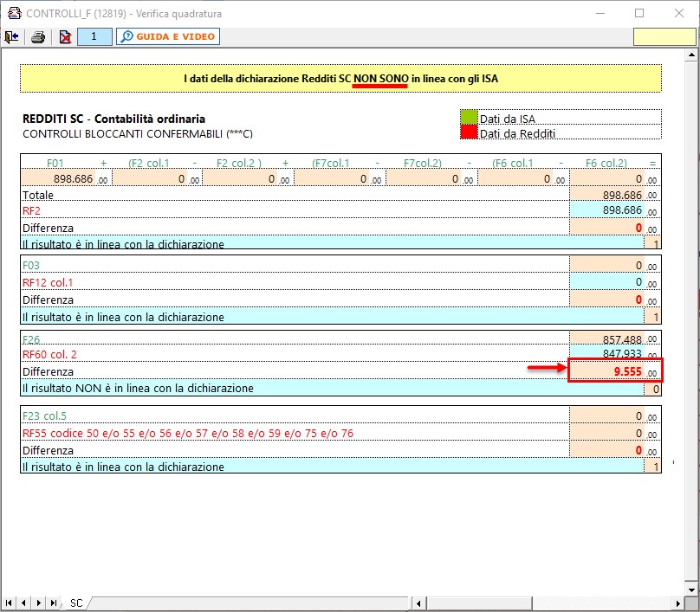This screenshot has height=612, width=700.
Task: Minimize the Verifica quadratura window
Action: point(600,13)
